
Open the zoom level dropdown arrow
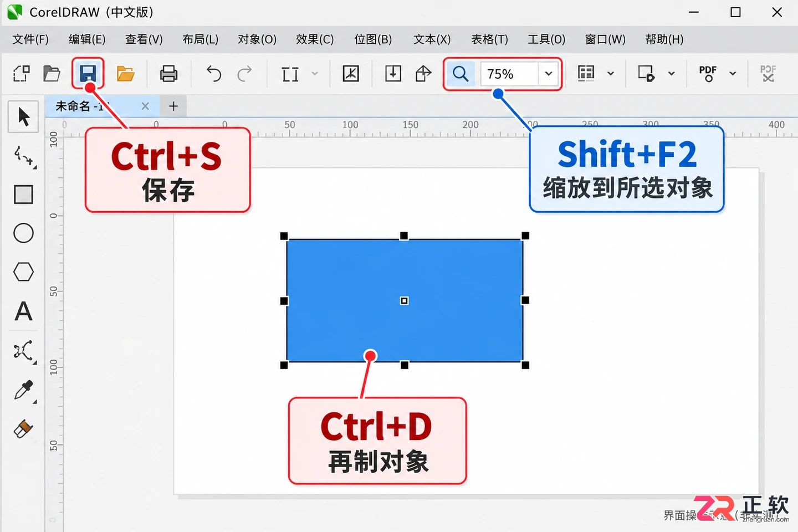(549, 74)
